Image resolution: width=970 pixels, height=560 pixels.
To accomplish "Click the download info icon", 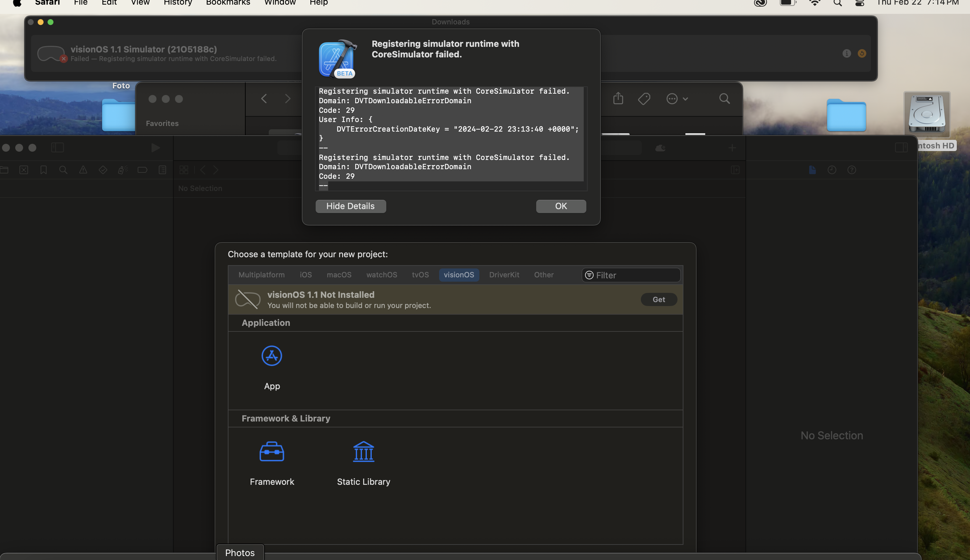I will point(847,53).
